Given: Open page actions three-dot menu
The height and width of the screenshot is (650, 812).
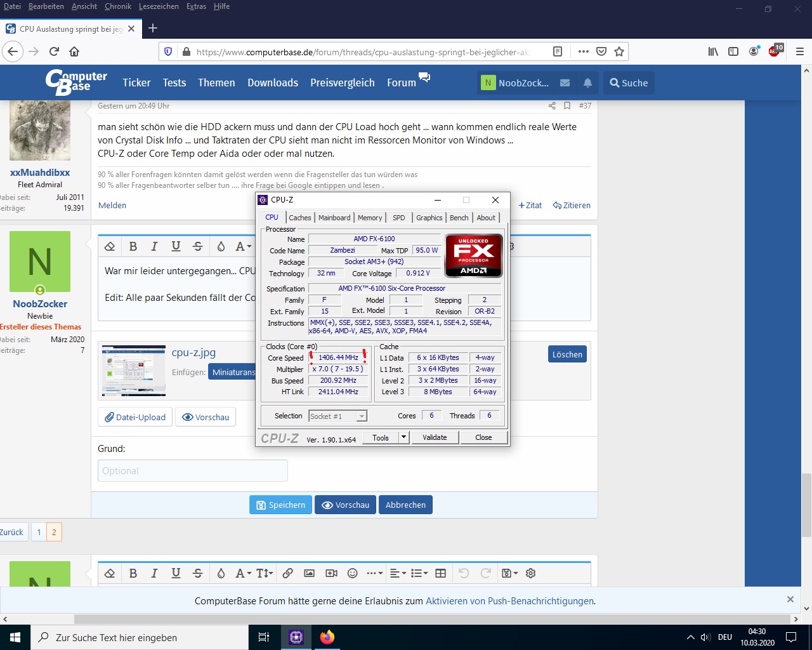Looking at the screenshot, I should (584, 51).
